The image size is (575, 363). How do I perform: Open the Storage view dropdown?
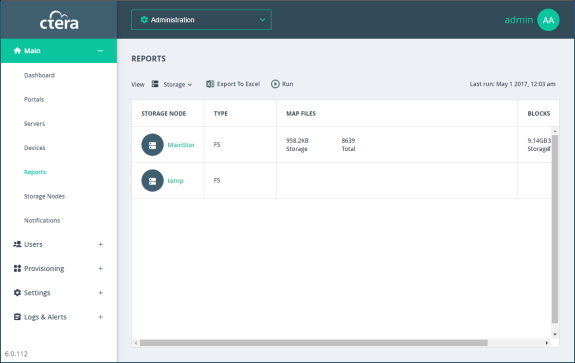[x=178, y=84]
